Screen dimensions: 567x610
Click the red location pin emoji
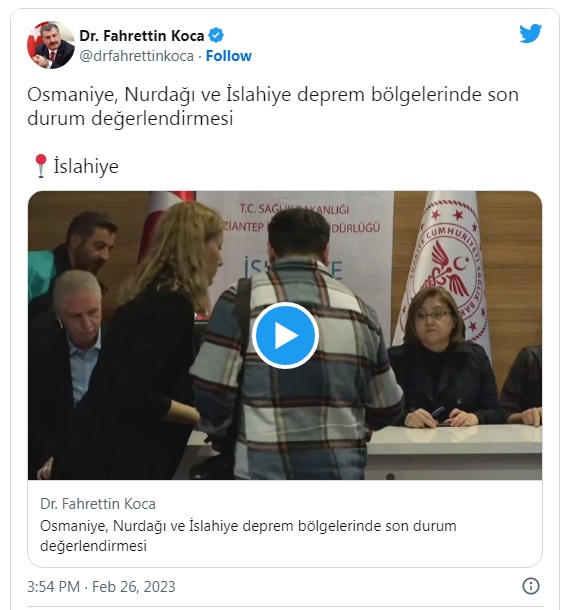coord(40,166)
